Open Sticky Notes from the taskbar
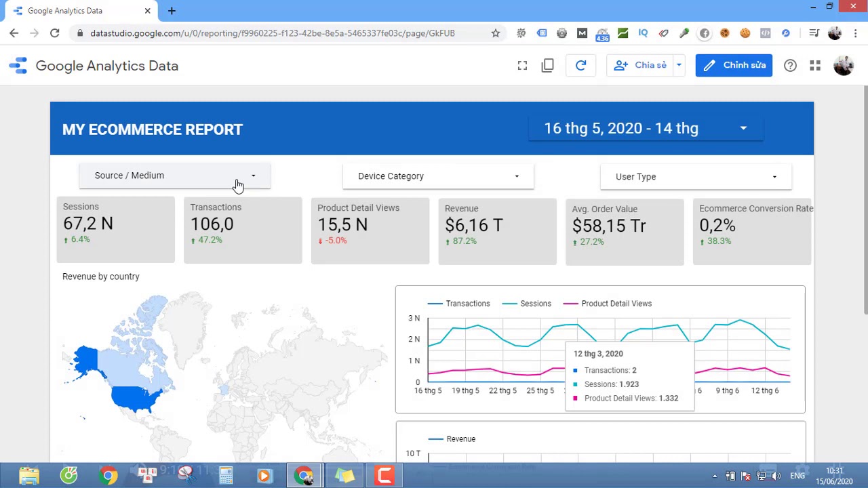This screenshot has width=868, height=488. click(x=344, y=475)
